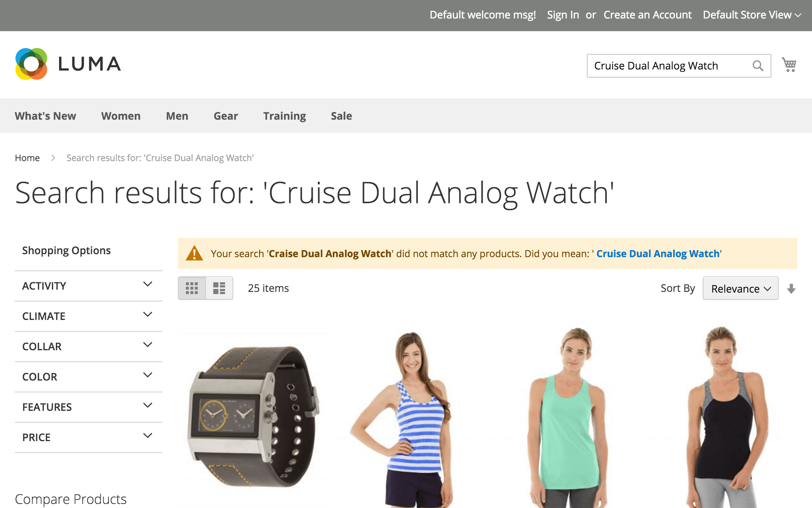
Task: Set descending direction with arrow icon
Action: click(791, 289)
